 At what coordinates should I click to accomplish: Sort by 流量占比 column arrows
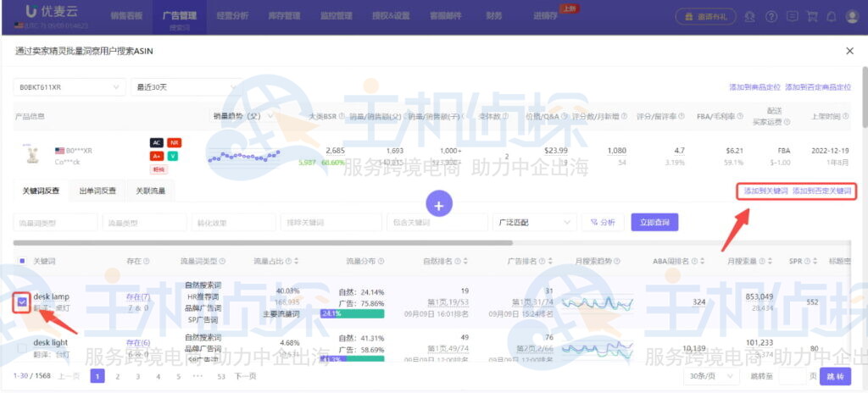coord(297,261)
